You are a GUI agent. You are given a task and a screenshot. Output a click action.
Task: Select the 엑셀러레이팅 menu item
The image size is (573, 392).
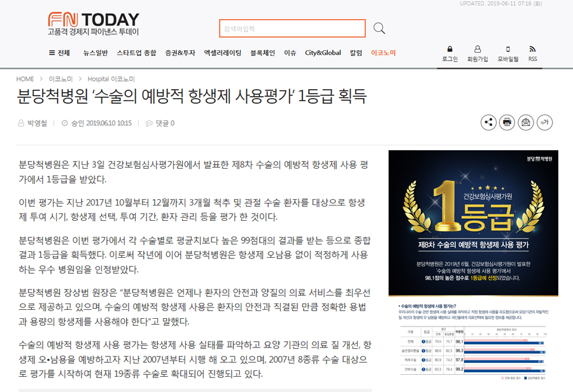click(223, 53)
